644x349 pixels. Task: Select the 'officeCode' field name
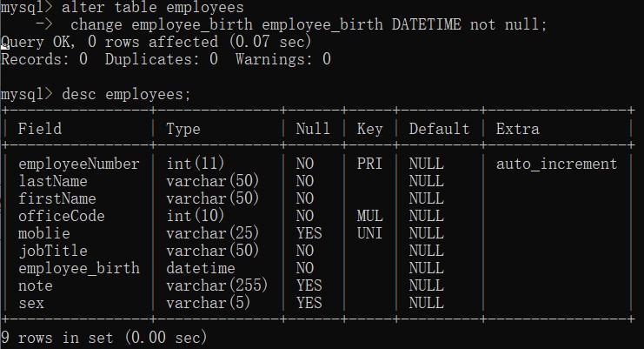click(62, 216)
